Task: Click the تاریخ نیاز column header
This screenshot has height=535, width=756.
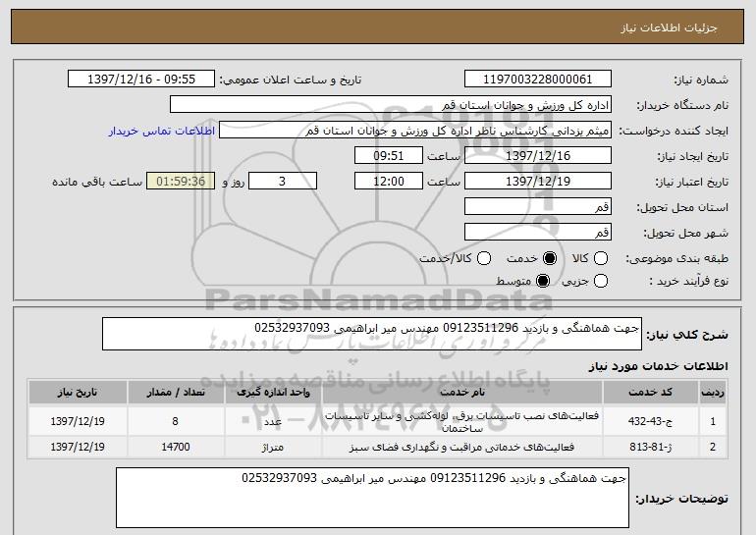Action: point(78,393)
